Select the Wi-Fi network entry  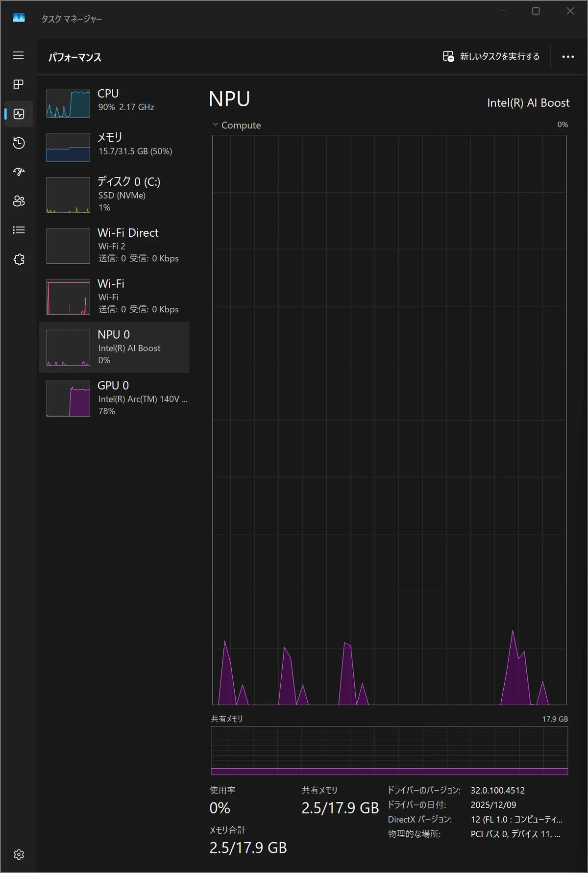[x=114, y=297]
